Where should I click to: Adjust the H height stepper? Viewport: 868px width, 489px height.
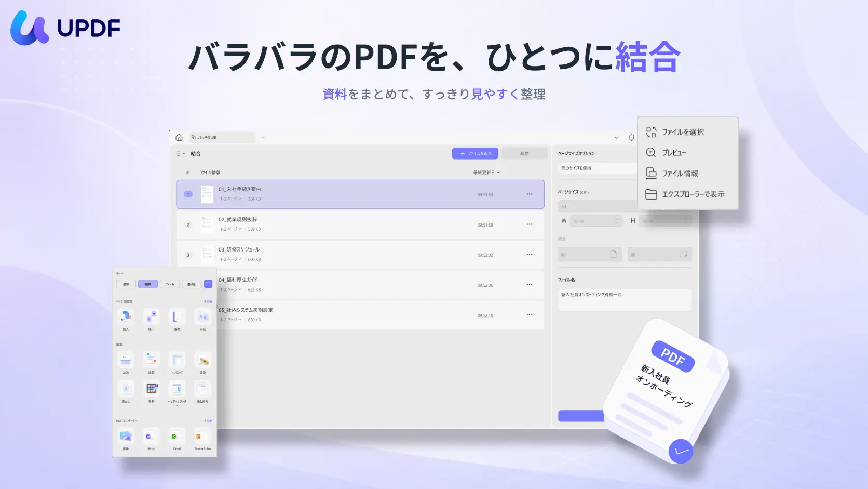[x=686, y=221]
